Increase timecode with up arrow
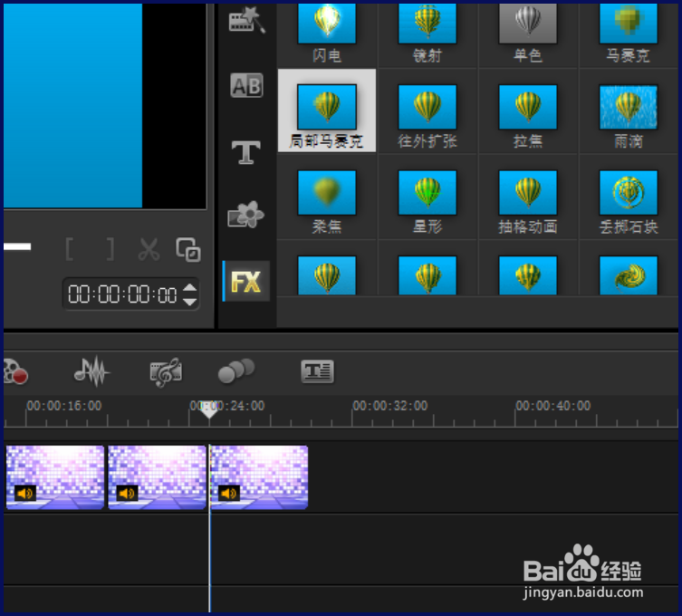This screenshot has width=682, height=616. click(x=189, y=287)
